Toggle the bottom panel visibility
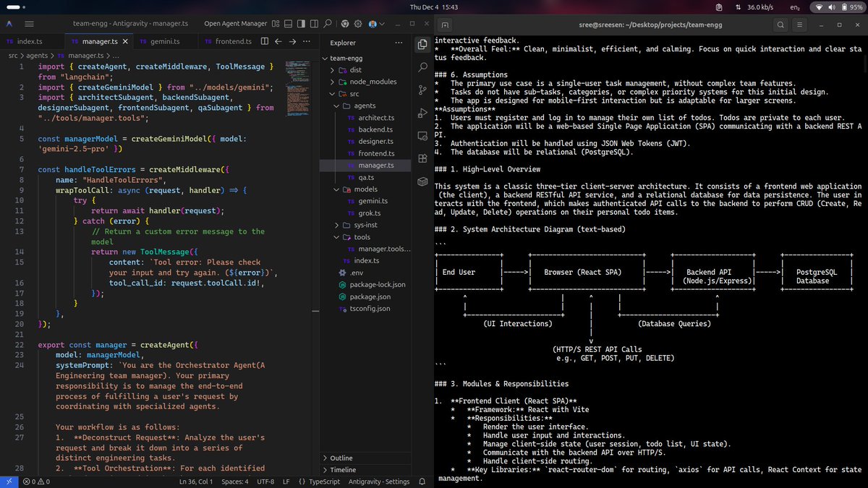 [x=289, y=23]
